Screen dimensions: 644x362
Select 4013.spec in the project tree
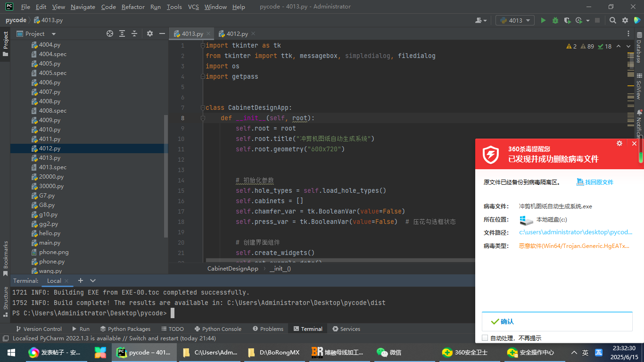52,167
